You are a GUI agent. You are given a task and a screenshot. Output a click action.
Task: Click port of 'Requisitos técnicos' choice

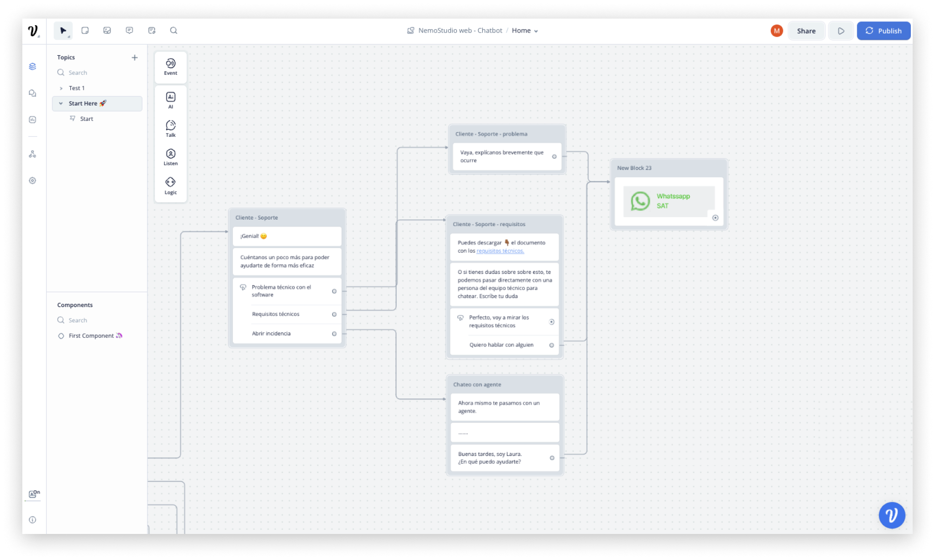tap(334, 314)
